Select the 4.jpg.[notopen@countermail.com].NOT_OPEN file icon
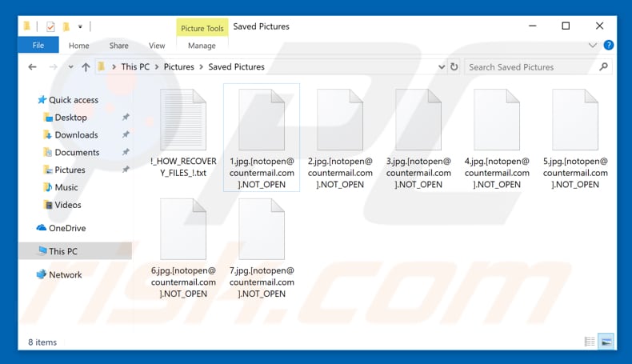Screen dimensions: 632x364 click(x=497, y=120)
